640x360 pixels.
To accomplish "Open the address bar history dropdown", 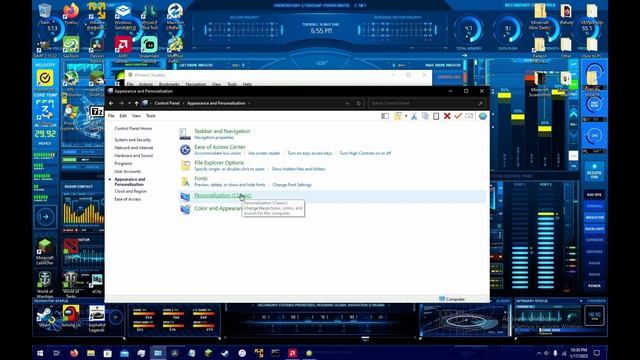I will 347,103.
